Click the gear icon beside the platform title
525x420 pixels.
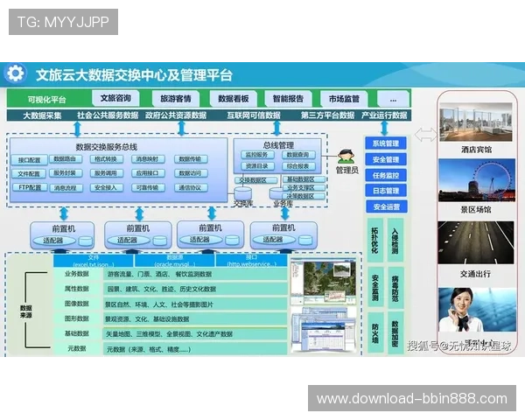point(15,73)
